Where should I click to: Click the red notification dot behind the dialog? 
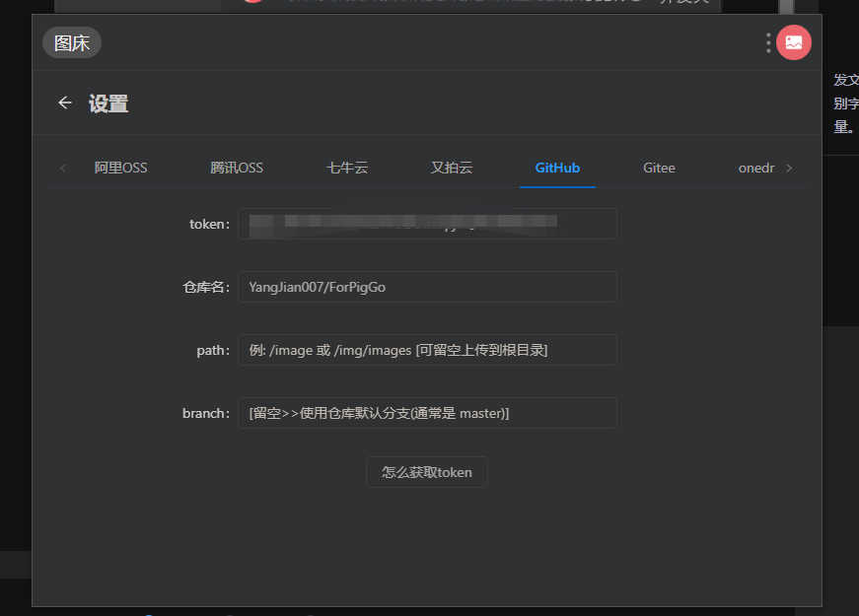(x=252, y=3)
